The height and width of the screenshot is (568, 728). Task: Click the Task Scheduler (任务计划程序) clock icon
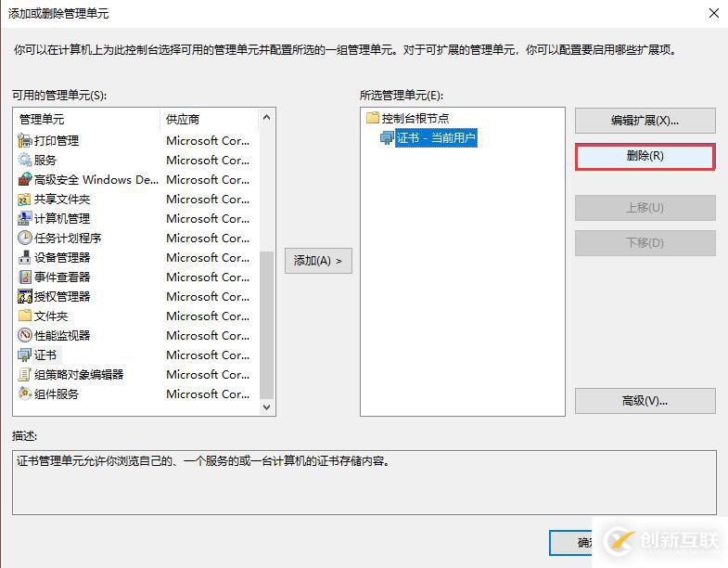pos(24,238)
